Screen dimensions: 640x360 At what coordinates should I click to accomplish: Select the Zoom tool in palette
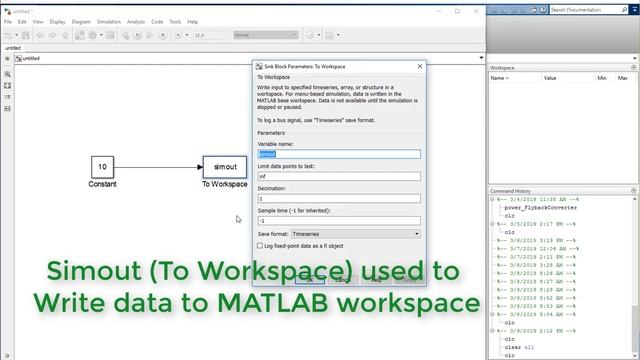[x=7, y=74]
